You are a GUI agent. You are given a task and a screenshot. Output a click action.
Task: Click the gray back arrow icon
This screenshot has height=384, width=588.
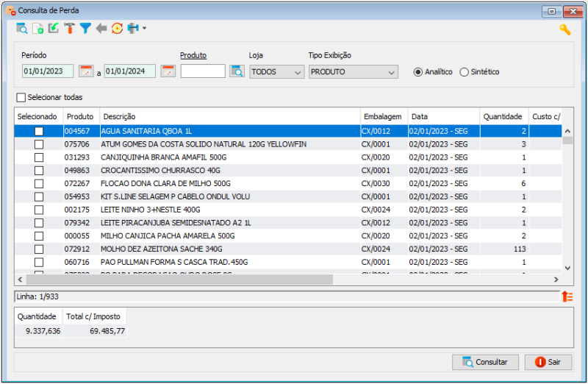101,29
